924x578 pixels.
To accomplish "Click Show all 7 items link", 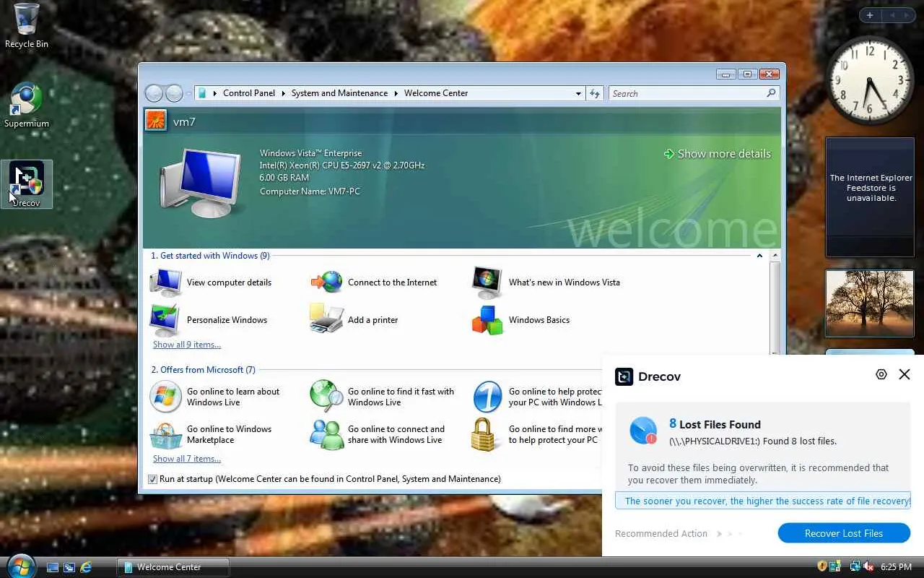I will pyautogui.click(x=187, y=459).
